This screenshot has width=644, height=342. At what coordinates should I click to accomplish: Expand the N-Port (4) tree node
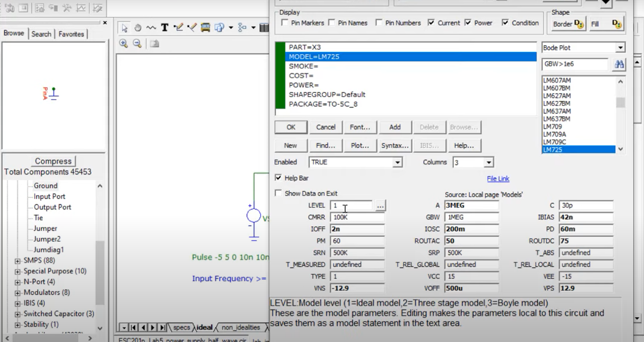pyautogui.click(x=18, y=282)
